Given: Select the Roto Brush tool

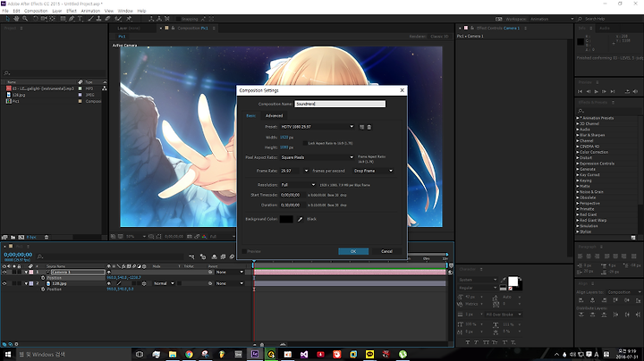Looking at the screenshot, I should (118, 19).
